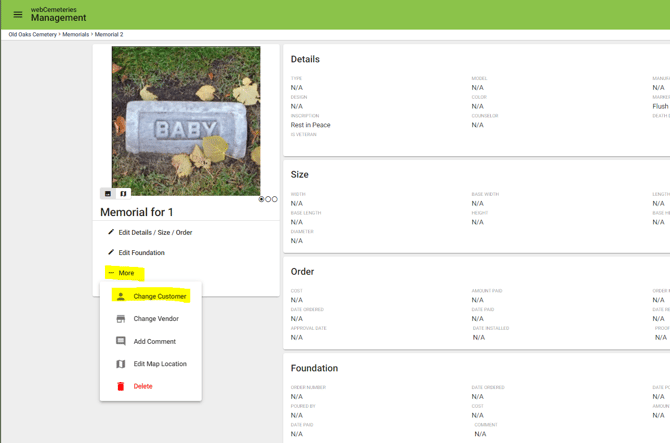
Task: Select the third photo carousel dot
Action: pyautogui.click(x=275, y=199)
